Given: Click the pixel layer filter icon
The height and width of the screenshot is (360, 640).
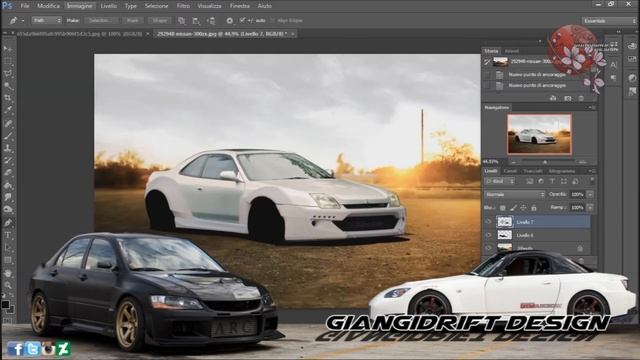Looking at the screenshot, I should [529, 181].
